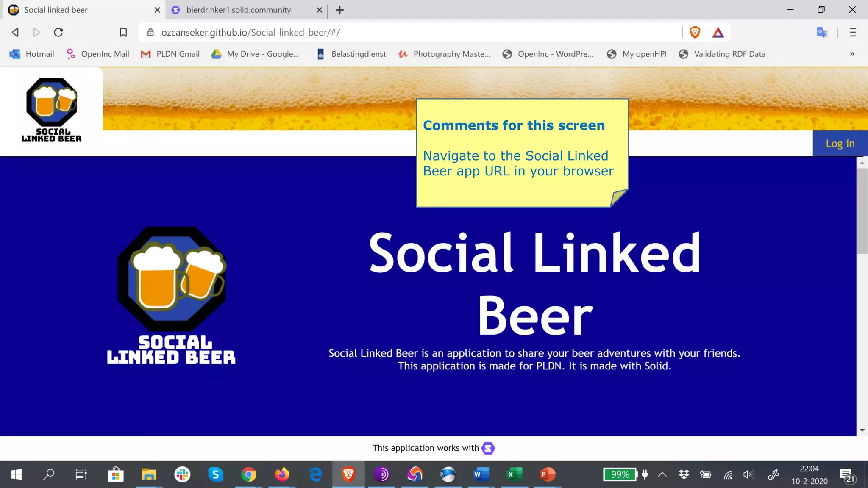Click the Log in button
This screenshot has width=868, height=488.
coord(840,144)
